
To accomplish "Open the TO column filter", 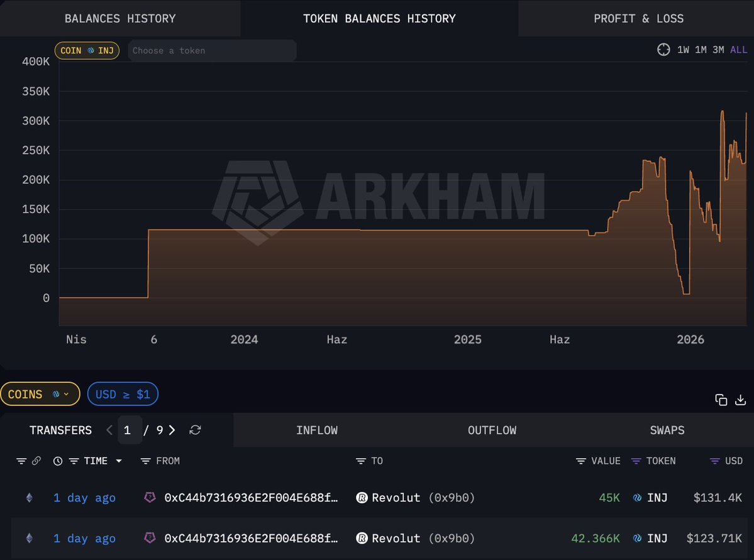I will [x=361, y=461].
